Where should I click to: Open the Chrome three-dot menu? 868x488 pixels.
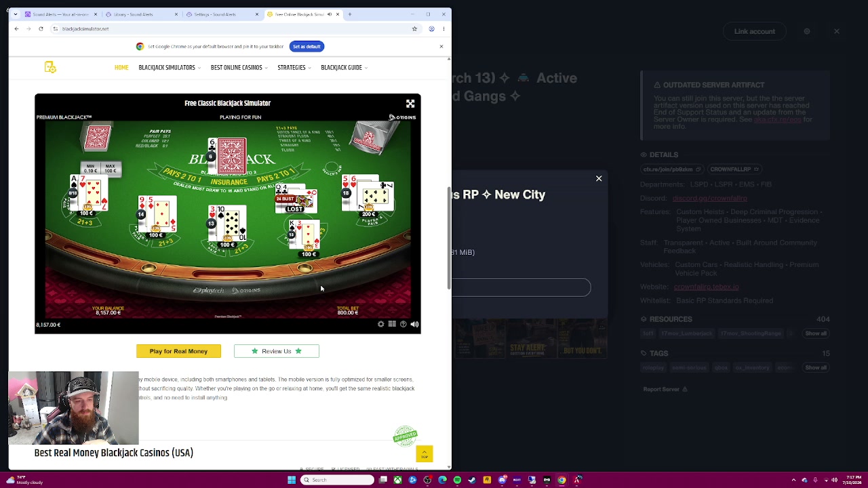[444, 29]
